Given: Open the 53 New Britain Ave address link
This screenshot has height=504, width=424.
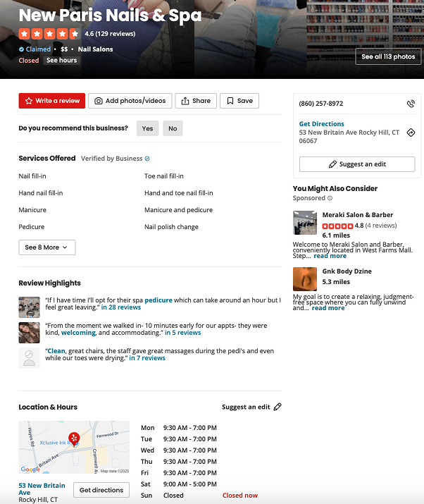Looking at the screenshot, I should pos(42,488).
